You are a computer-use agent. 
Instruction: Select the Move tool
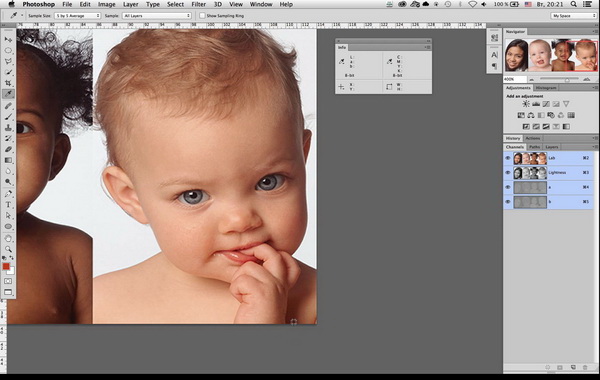click(8, 39)
